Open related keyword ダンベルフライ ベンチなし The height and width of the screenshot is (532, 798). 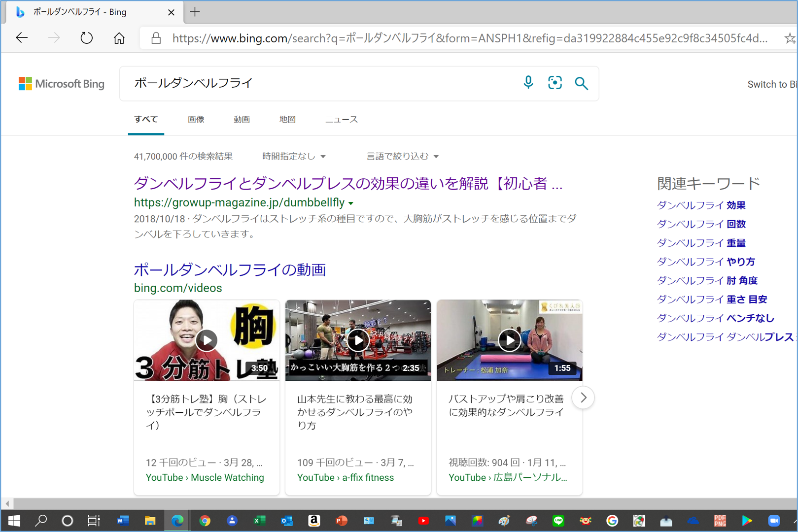715,318
